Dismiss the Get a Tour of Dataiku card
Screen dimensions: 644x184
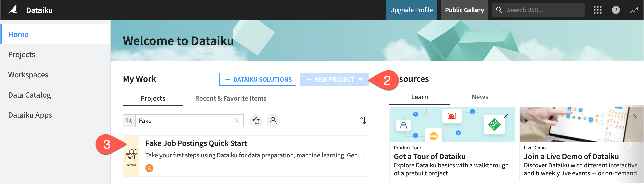click(506, 116)
